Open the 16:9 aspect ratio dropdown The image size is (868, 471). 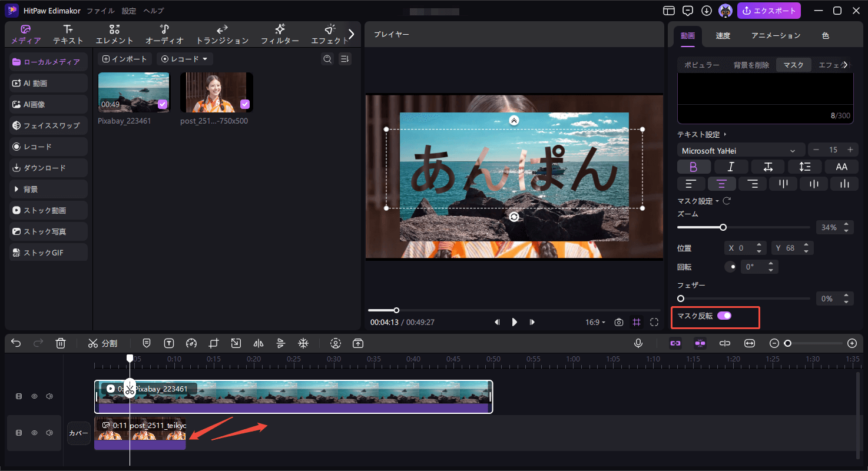(595, 322)
